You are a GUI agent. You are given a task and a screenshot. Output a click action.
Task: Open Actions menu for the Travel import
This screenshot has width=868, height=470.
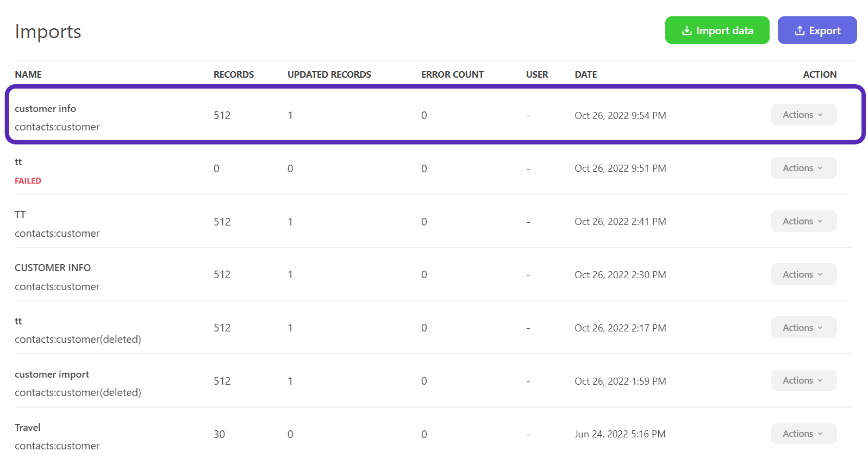(x=803, y=434)
